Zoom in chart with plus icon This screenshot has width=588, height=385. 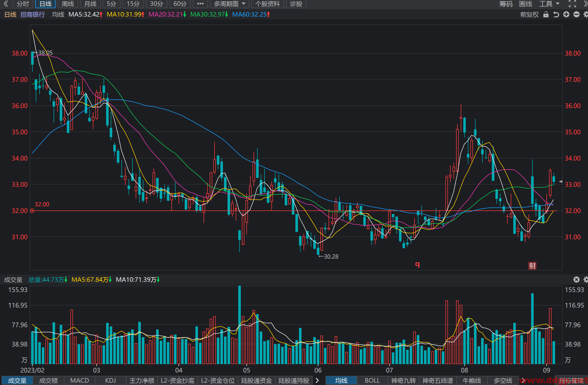point(566,15)
